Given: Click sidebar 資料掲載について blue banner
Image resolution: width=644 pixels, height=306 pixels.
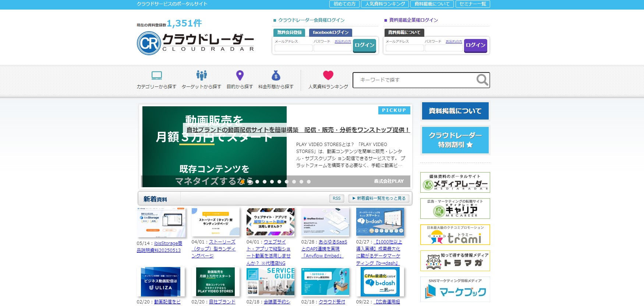Looking at the screenshot, I should coord(455,111).
